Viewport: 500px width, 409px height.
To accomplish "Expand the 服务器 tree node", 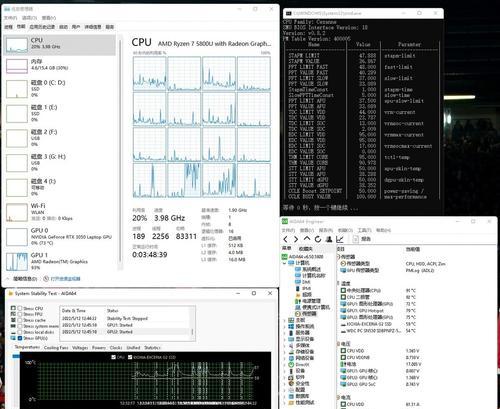I will click(285, 333).
